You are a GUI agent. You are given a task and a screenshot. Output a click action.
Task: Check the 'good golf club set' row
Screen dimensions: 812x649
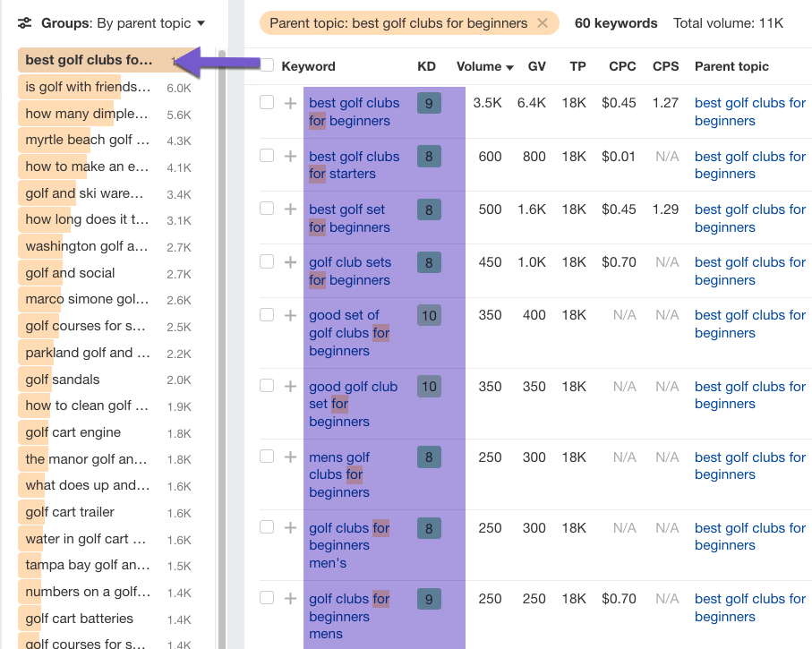[x=267, y=386]
